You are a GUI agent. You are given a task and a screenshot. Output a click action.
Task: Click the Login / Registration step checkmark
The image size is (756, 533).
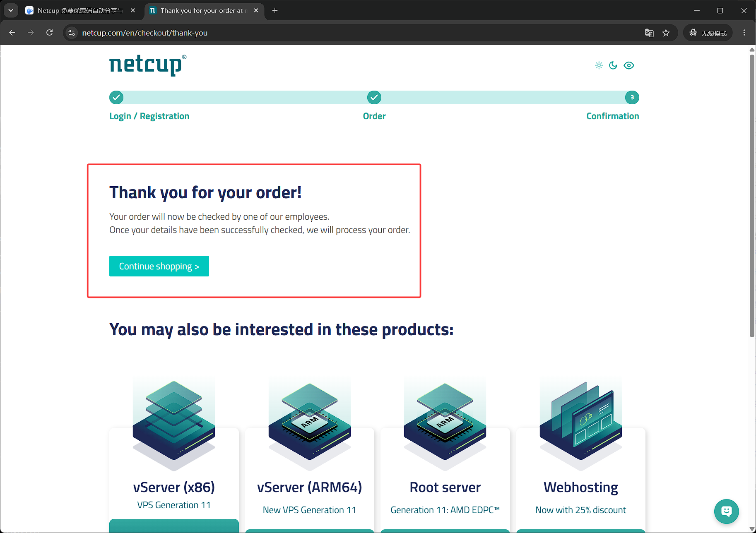point(116,98)
